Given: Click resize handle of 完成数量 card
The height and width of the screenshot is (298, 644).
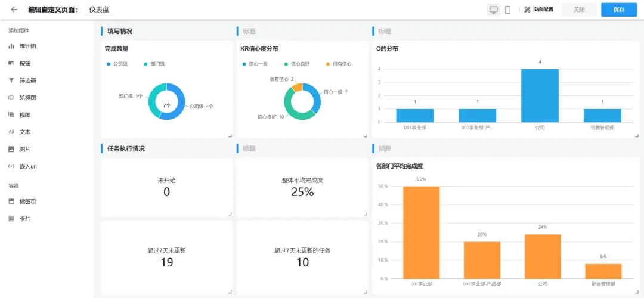Looking at the screenshot, I should click(230, 135).
